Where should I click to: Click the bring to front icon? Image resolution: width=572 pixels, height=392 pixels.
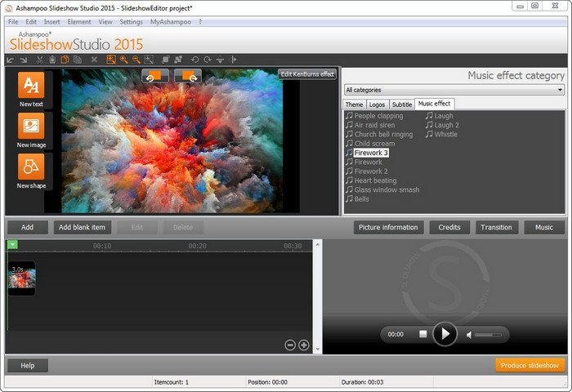click(x=165, y=60)
